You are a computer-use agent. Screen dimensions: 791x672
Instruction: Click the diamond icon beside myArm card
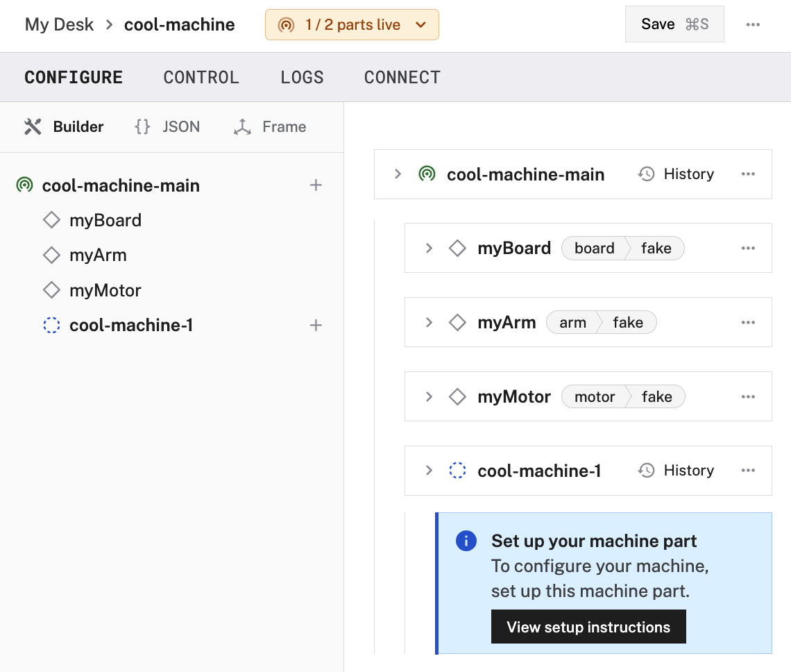[x=457, y=322]
